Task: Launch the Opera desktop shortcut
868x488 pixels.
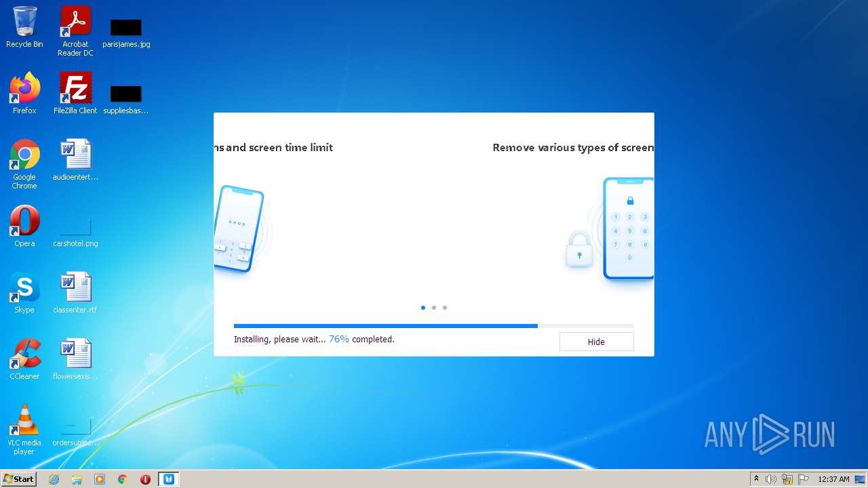Action: click(24, 226)
